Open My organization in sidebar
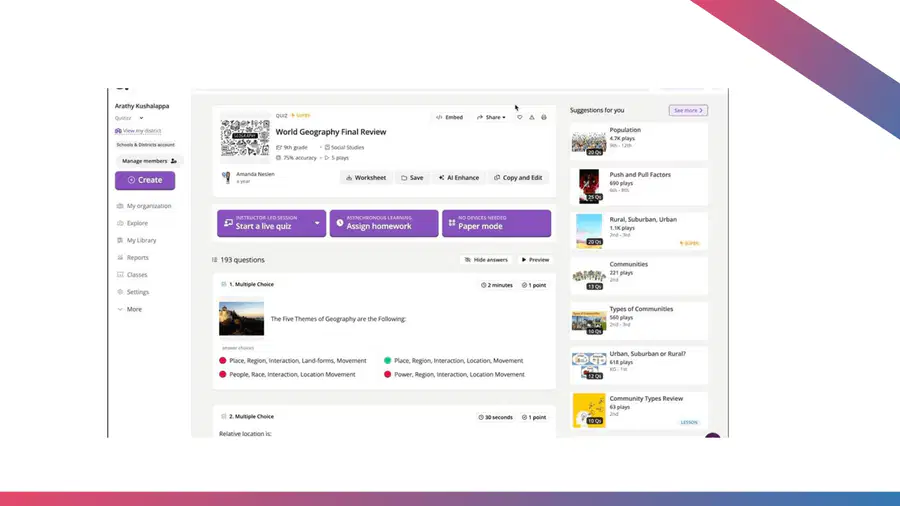The image size is (900, 506). (149, 206)
